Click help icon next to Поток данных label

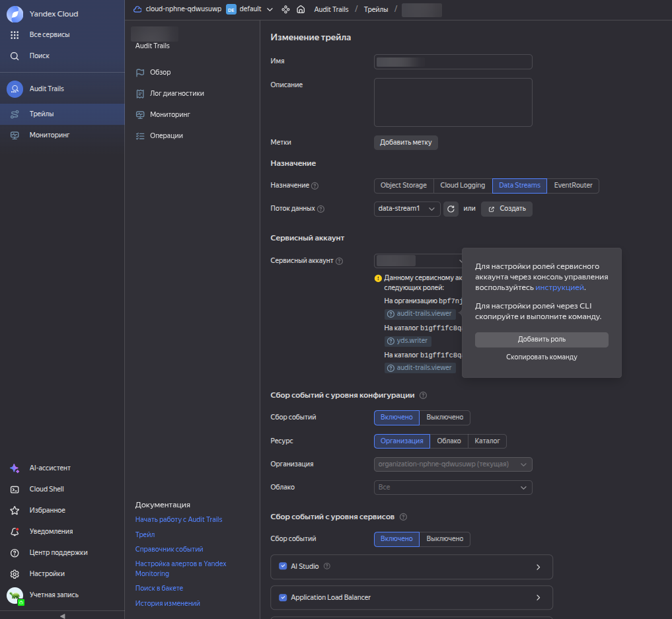click(x=320, y=209)
